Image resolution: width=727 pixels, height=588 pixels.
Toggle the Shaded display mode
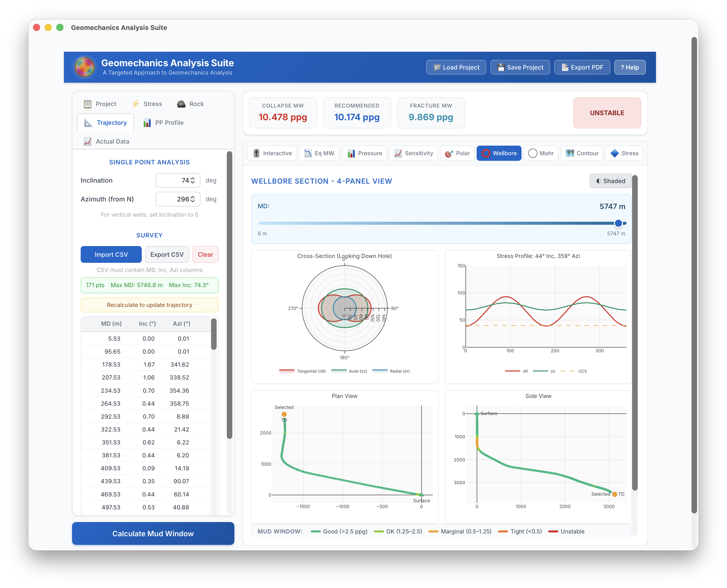(x=610, y=181)
